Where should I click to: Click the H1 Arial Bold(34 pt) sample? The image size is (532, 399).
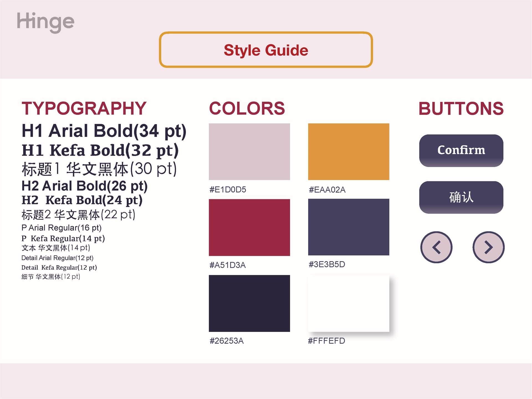coord(104,131)
